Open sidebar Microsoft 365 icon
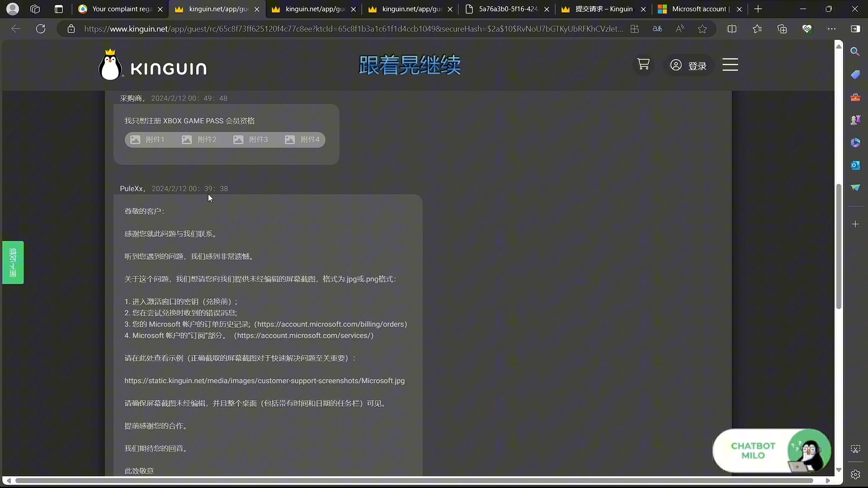 tap(855, 142)
